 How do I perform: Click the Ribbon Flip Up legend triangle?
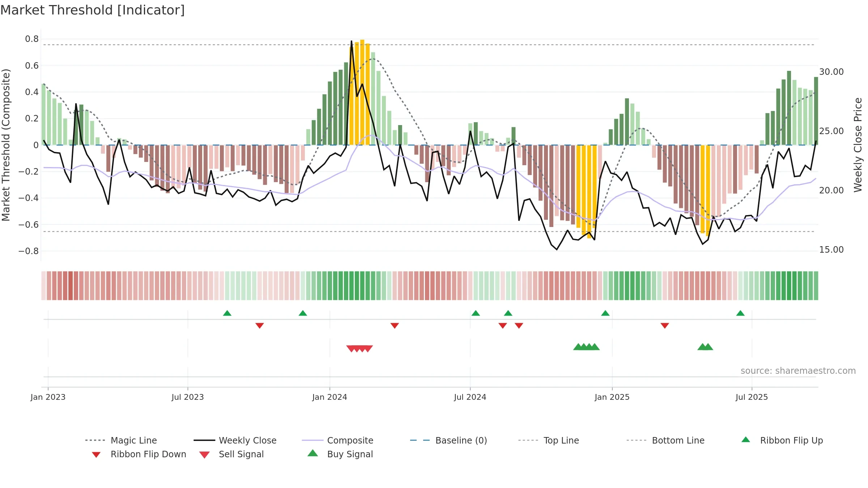click(746, 440)
